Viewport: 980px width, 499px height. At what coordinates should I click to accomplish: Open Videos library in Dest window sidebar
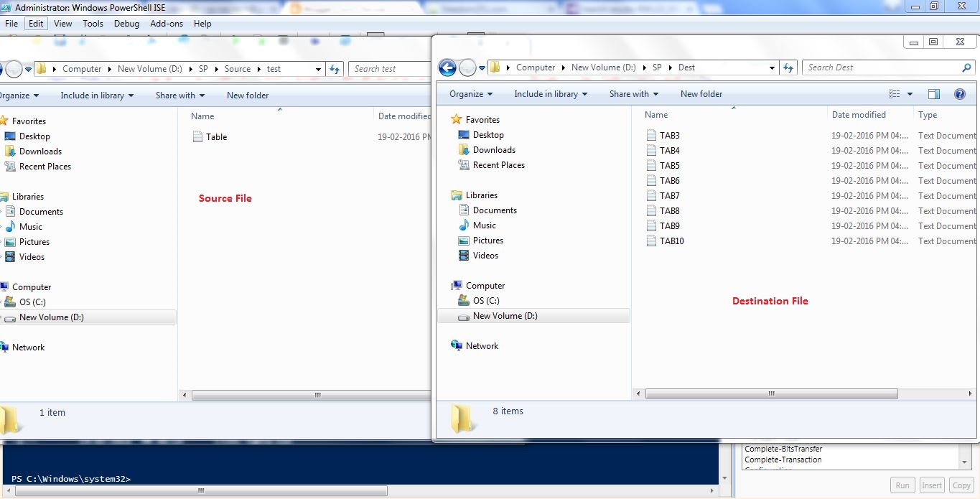coord(479,256)
